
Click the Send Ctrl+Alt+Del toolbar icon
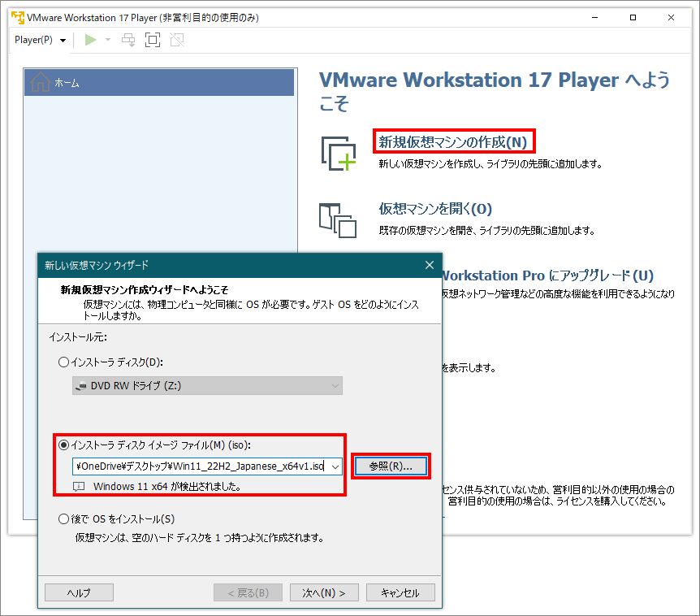128,40
